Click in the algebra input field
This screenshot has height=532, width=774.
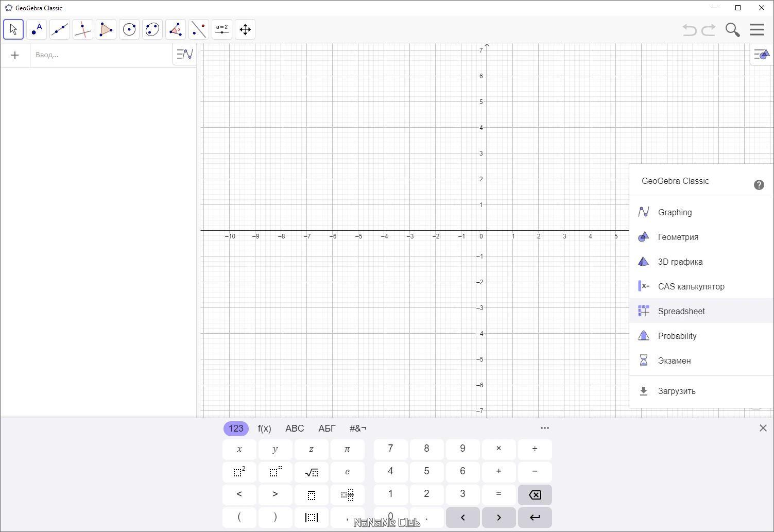point(101,55)
